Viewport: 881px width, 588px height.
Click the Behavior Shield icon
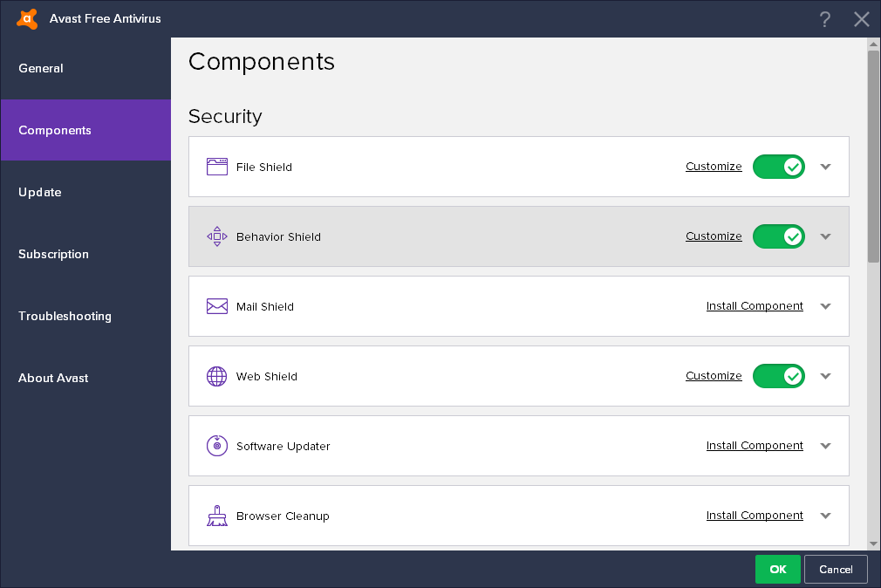click(217, 236)
